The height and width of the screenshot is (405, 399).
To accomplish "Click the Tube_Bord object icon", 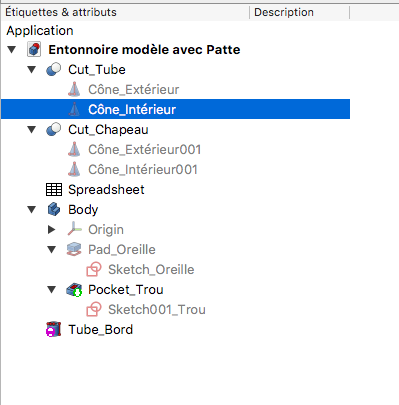I will (x=54, y=329).
